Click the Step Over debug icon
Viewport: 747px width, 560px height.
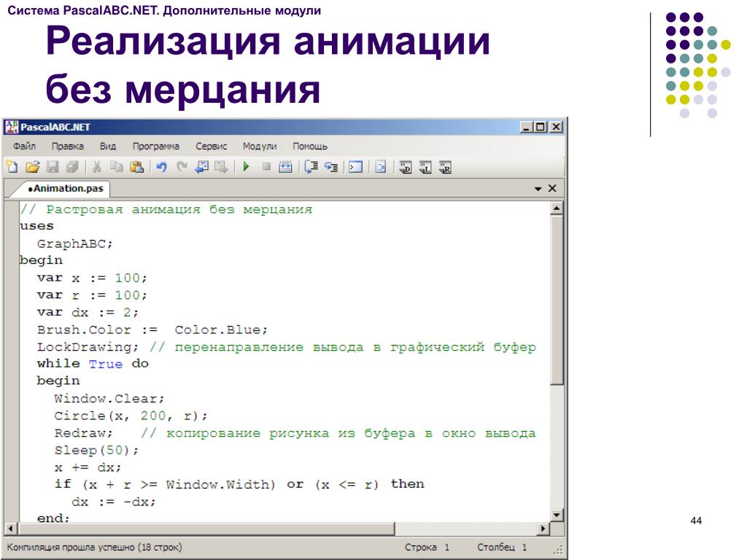point(311,167)
